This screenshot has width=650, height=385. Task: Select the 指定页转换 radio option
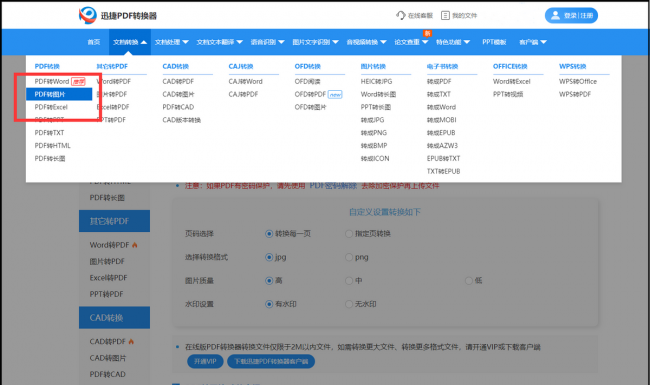[349, 234]
